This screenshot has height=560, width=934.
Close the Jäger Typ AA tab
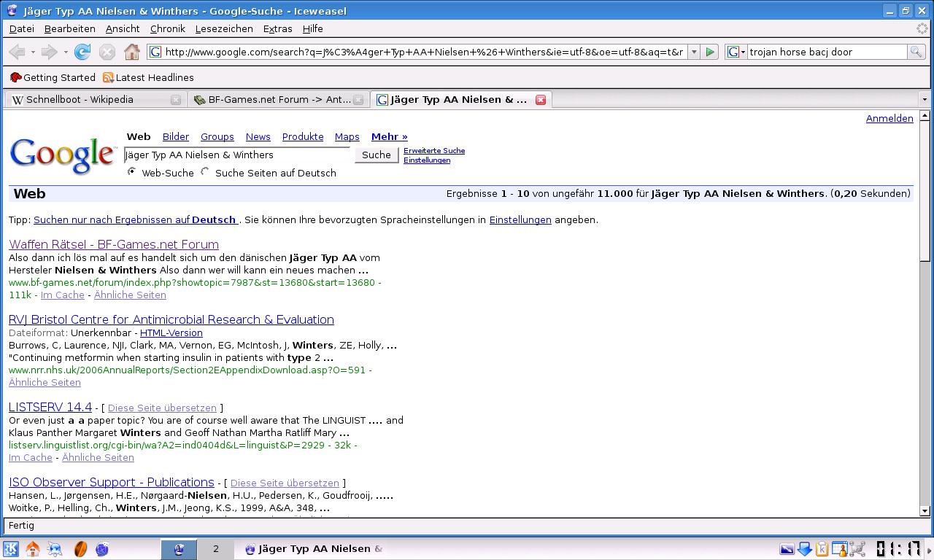(541, 100)
